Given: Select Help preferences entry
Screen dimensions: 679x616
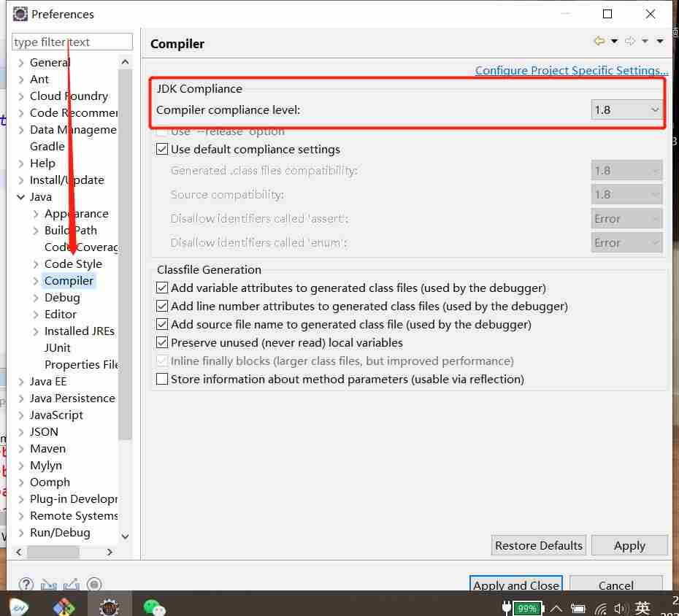Looking at the screenshot, I should coord(42,163).
